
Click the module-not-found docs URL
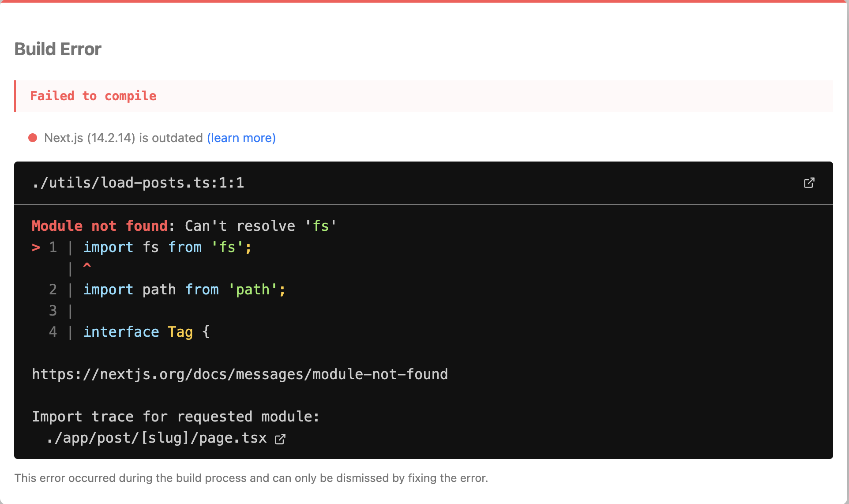240,374
